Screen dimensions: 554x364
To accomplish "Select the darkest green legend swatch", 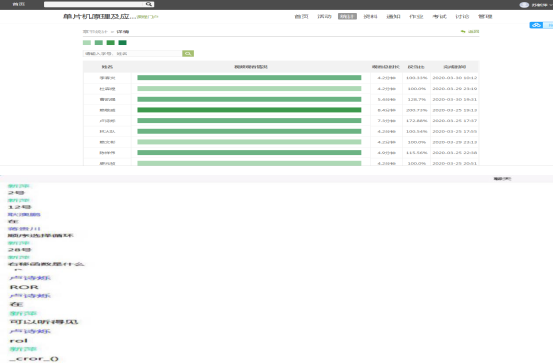I will click(123, 42).
